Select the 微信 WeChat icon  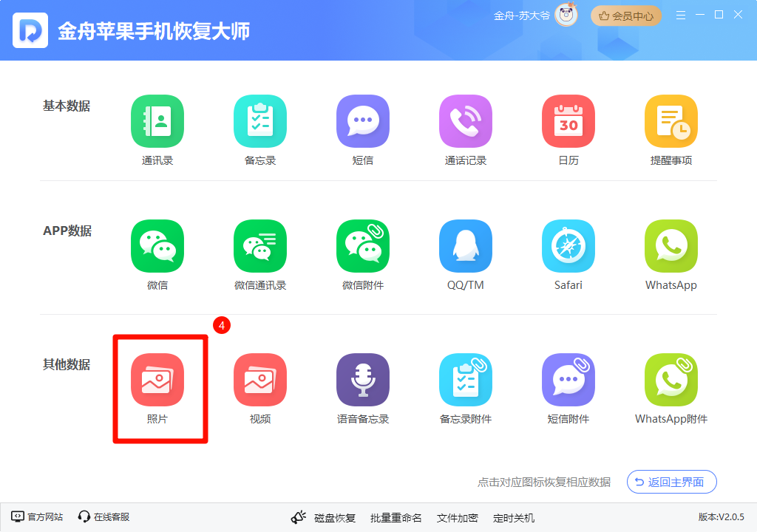(x=157, y=246)
